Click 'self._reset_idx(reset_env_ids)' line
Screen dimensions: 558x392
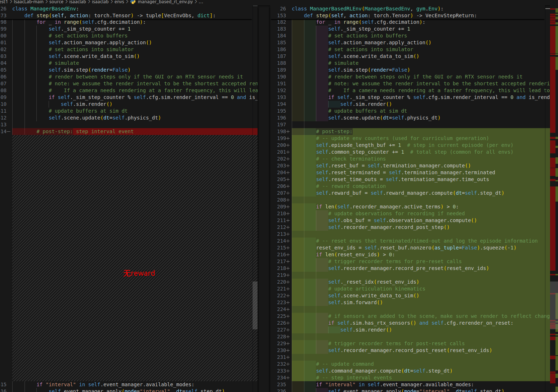tap(374, 282)
